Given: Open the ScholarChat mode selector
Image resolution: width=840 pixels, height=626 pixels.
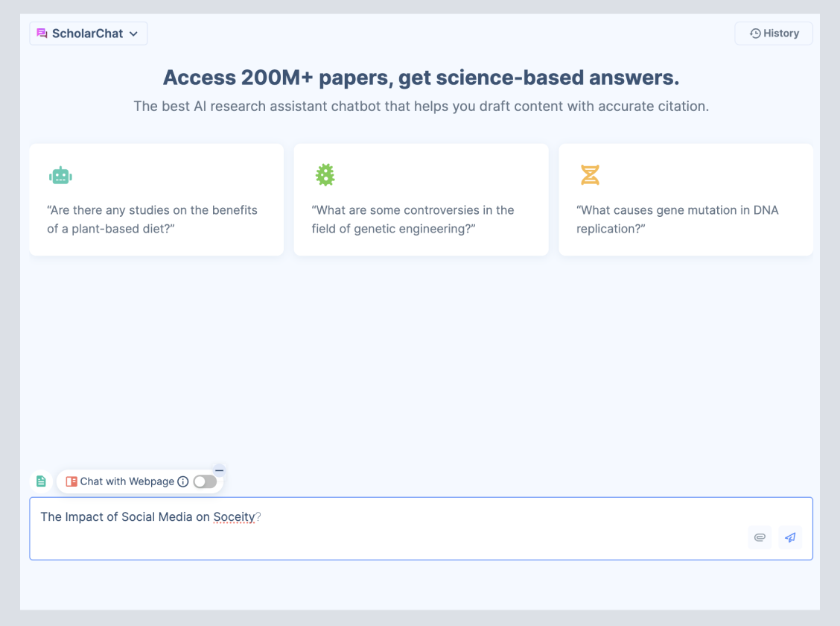Looking at the screenshot, I should (89, 34).
